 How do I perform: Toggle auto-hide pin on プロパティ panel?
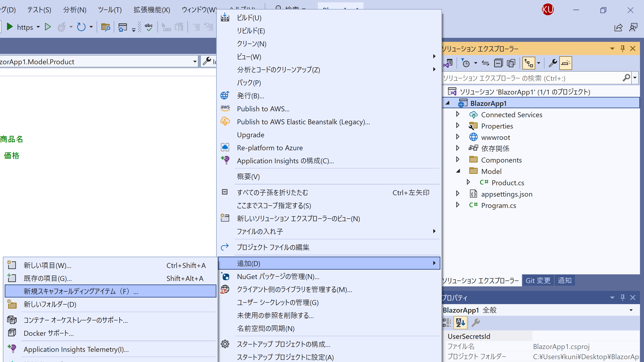[x=622, y=297]
